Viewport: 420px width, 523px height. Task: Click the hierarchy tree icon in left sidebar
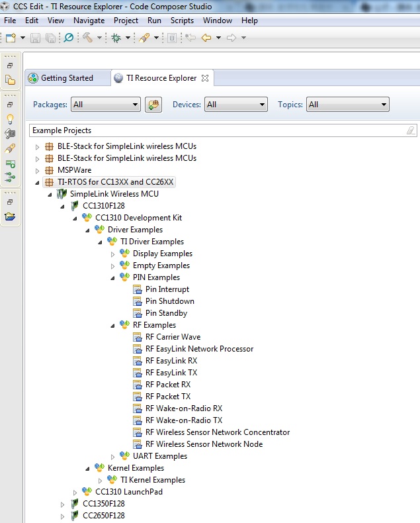[11, 177]
